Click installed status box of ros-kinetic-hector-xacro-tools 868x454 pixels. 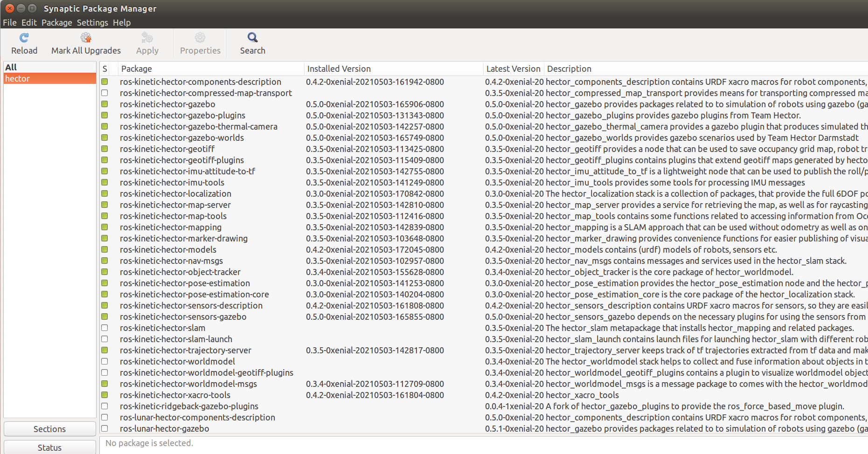pos(104,395)
